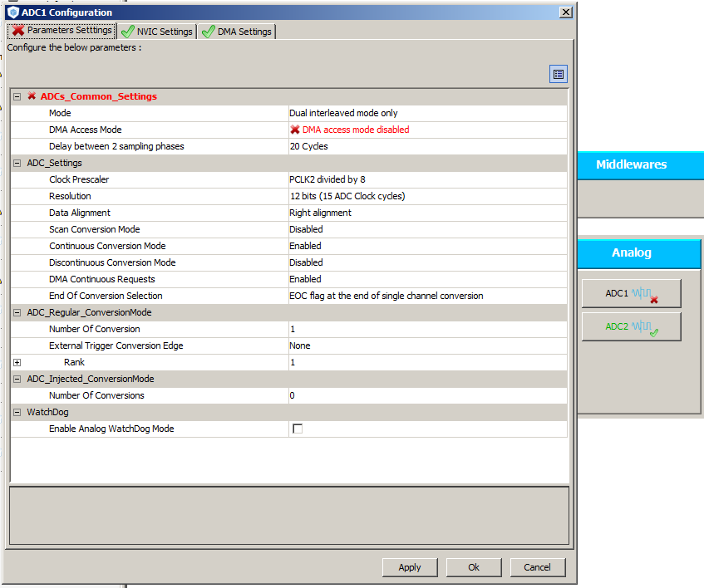Viewport: 704px width, 588px height.
Task: Click the Middlewares panel header
Action: (x=640, y=165)
